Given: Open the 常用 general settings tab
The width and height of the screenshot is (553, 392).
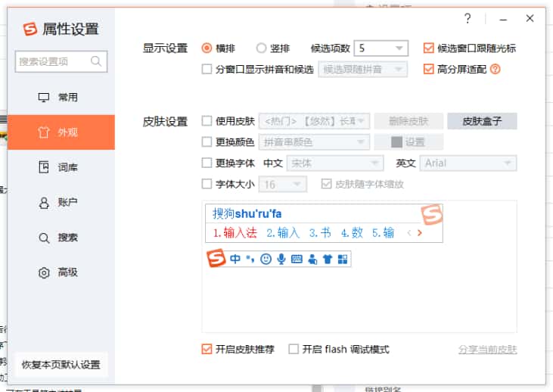Looking at the screenshot, I should tap(61, 97).
